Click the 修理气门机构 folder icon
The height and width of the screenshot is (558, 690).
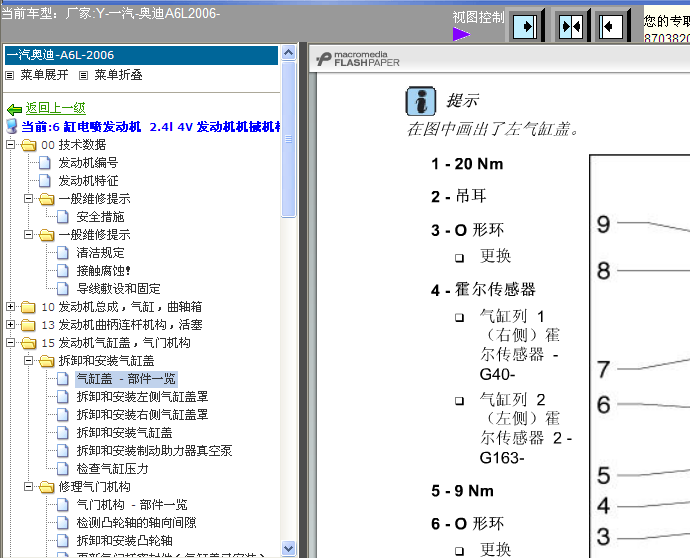point(47,487)
